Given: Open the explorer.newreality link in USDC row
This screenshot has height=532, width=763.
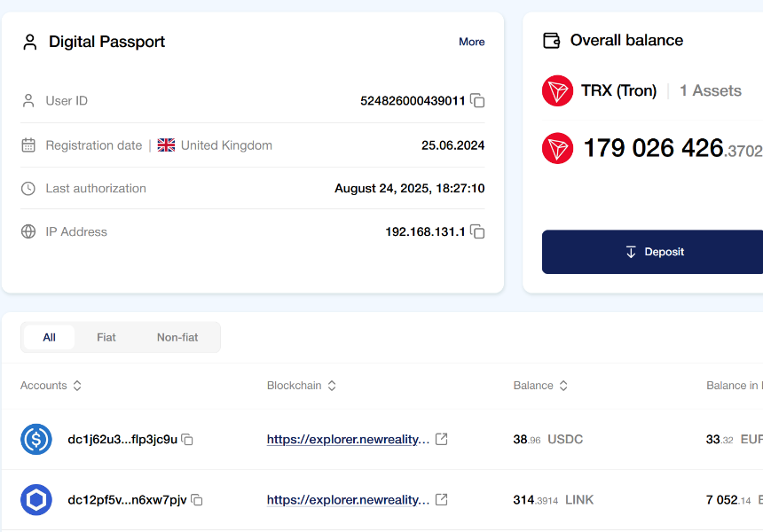Looking at the screenshot, I should (x=348, y=440).
